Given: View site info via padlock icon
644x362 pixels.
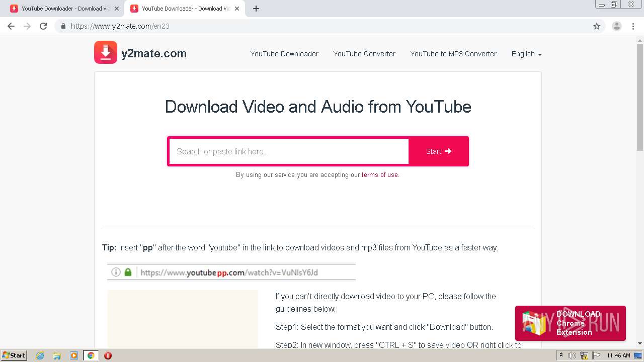Looking at the screenshot, I should click(x=63, y=26).
